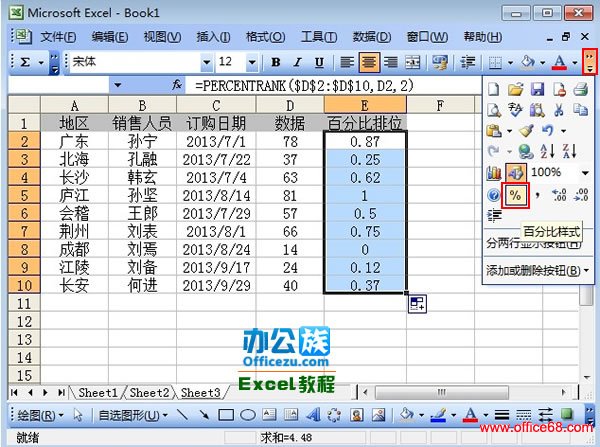Click the Print icon
Screen dimensions: 600x447
581,90
